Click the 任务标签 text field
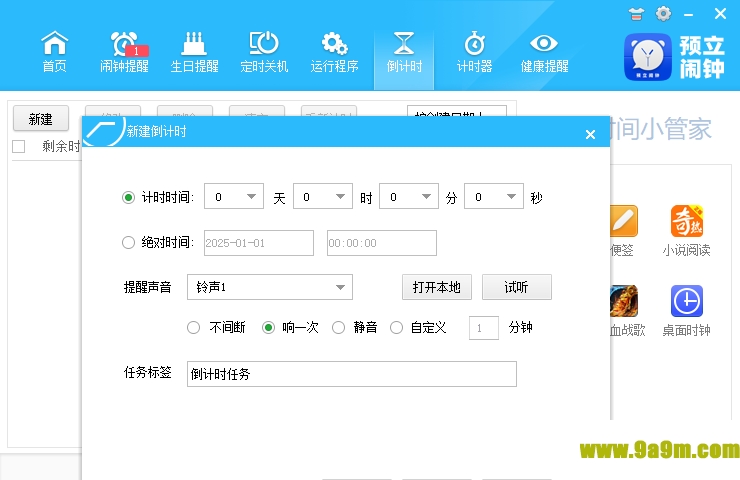 [x=352, y=374]
